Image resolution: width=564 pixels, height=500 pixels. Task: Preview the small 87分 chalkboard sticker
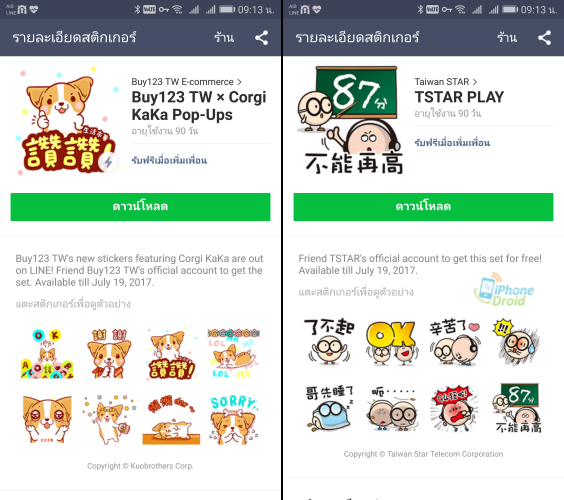tap(518, 408)
